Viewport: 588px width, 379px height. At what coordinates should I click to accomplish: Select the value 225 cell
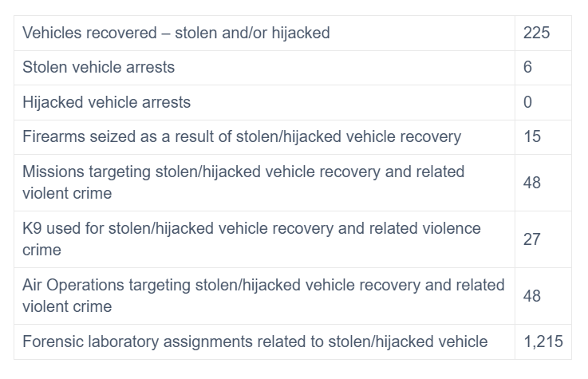tap(543, 33)
